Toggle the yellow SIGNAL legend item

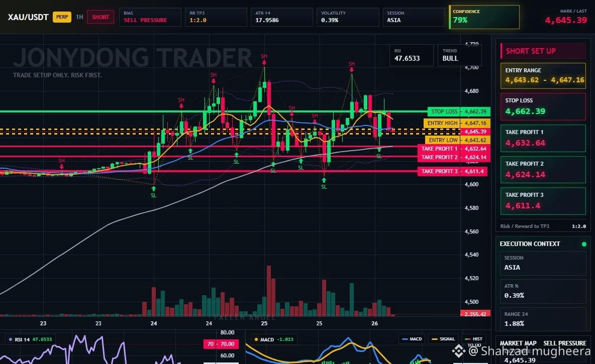click(444, 339)
